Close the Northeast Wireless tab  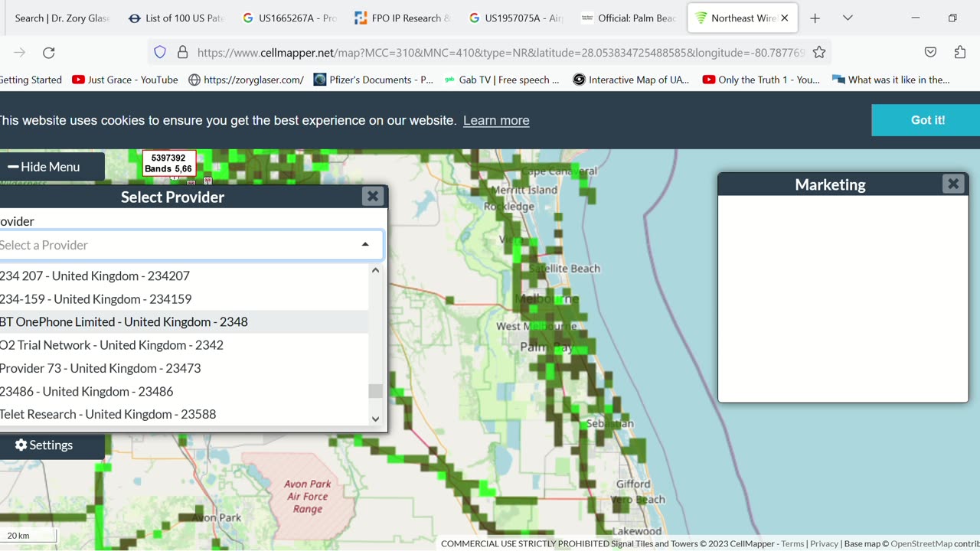[784, 18]
